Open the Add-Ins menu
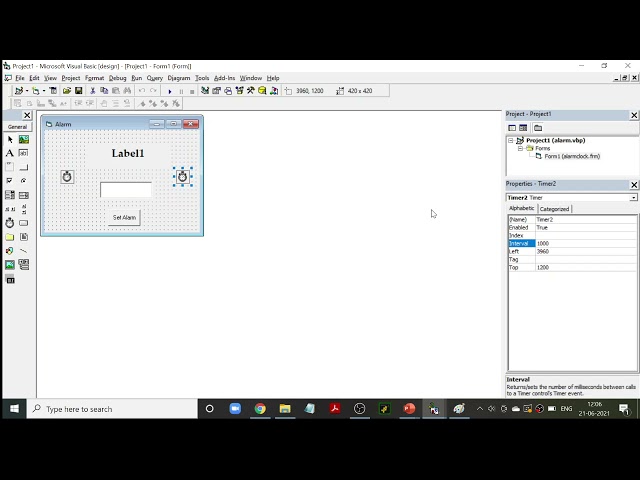This screenshot has width=640, height=480. pos(224,78)
